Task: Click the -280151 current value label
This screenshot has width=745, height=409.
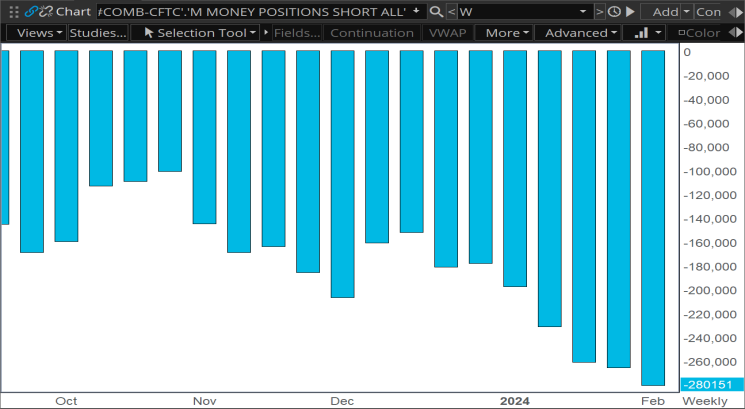Action: tap(712, 384)
